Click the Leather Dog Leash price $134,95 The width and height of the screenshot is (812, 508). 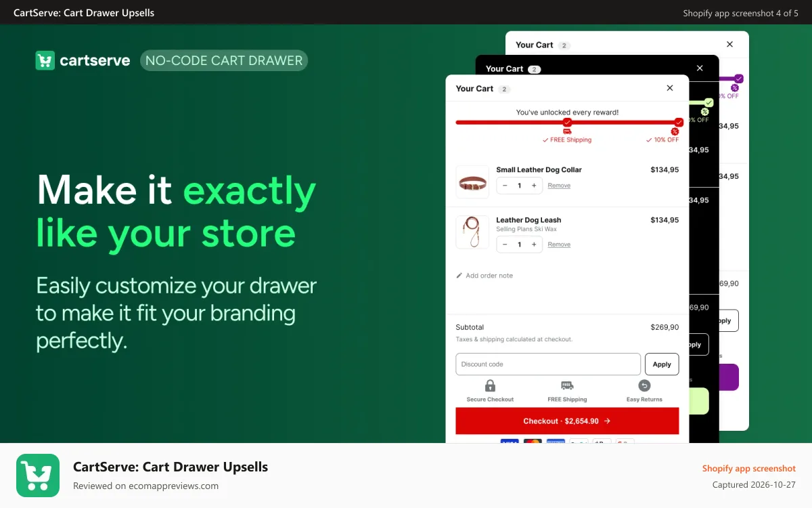(x=664, y=220)
